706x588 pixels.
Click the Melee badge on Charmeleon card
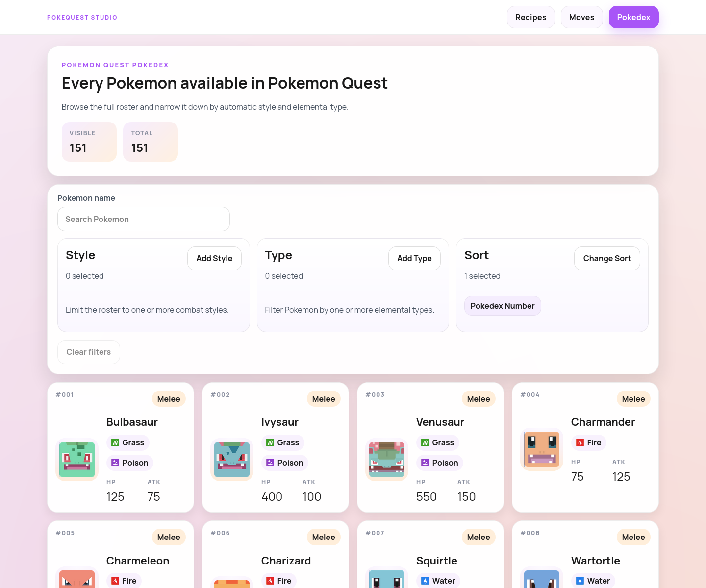pyautogui.click(x=169, y=537)
